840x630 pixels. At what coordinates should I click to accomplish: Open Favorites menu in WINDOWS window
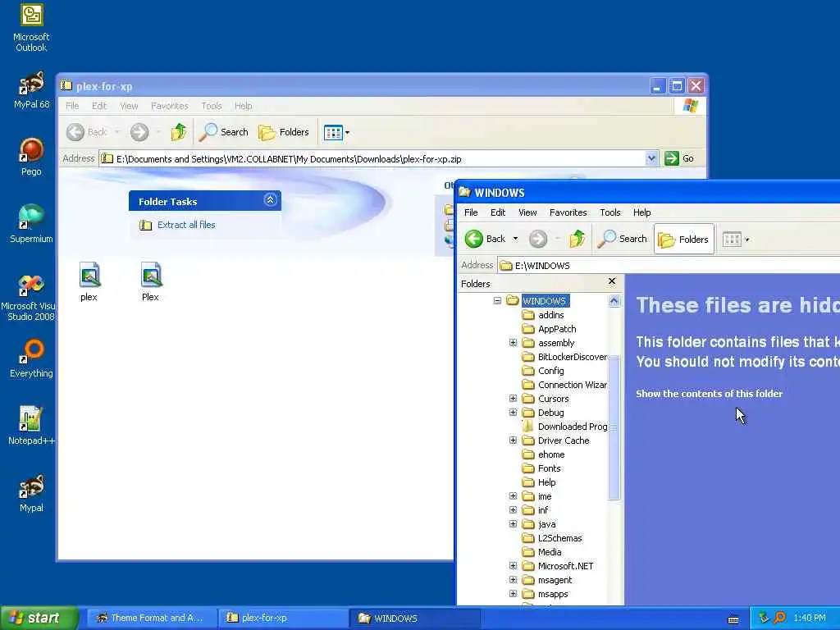pos(568,212)
